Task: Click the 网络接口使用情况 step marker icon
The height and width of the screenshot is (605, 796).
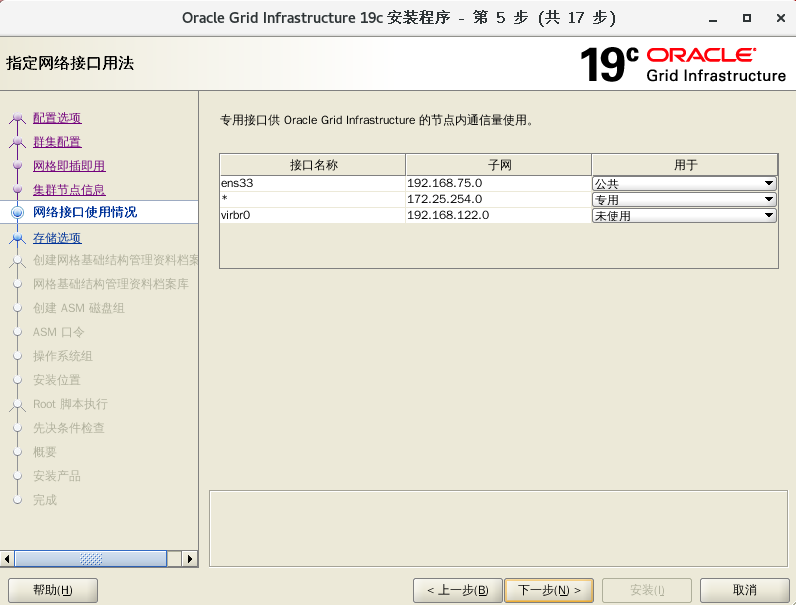Action: click(17, 212)
